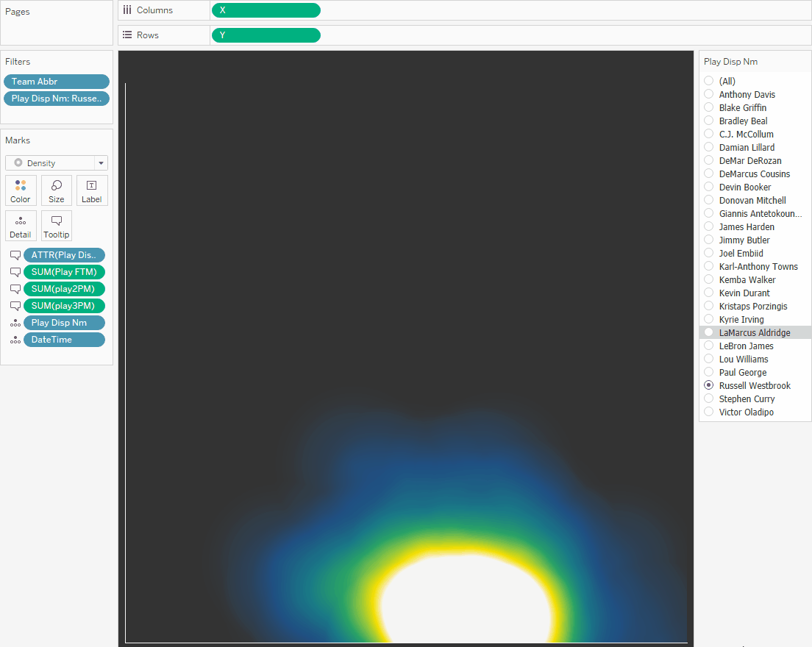Pick Joel Embiid from player list
The image size is (812, 647).
pos(741,253)
